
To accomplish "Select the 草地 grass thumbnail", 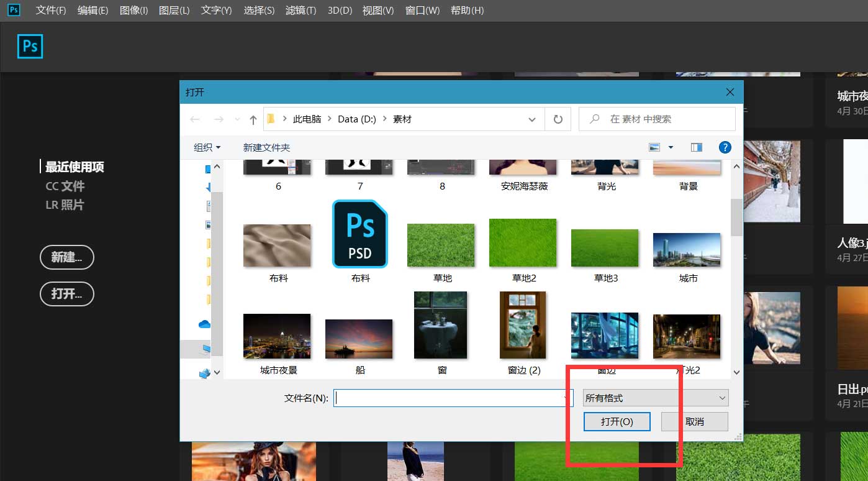I will (x=441, y=245).
